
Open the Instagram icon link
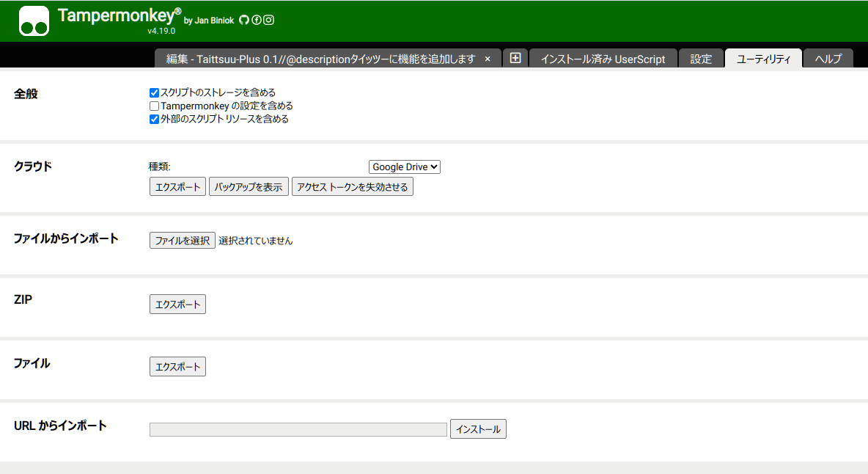[x=269, y=20]
